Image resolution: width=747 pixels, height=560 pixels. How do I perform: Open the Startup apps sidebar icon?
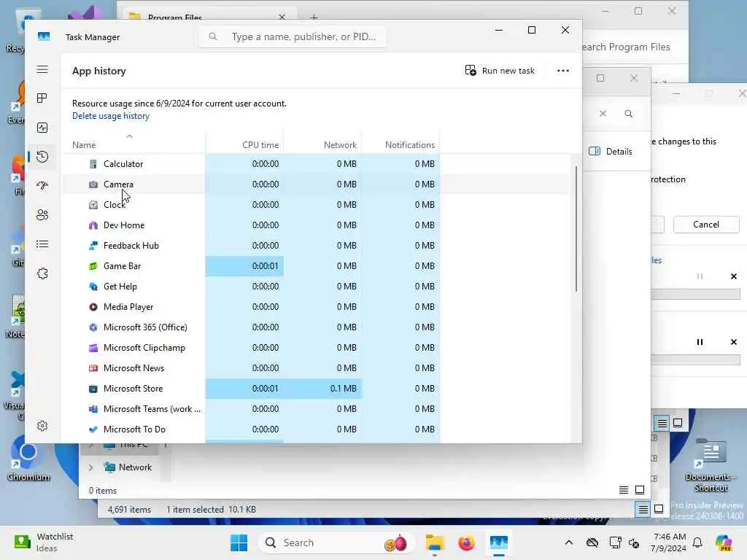pos(42,186)
